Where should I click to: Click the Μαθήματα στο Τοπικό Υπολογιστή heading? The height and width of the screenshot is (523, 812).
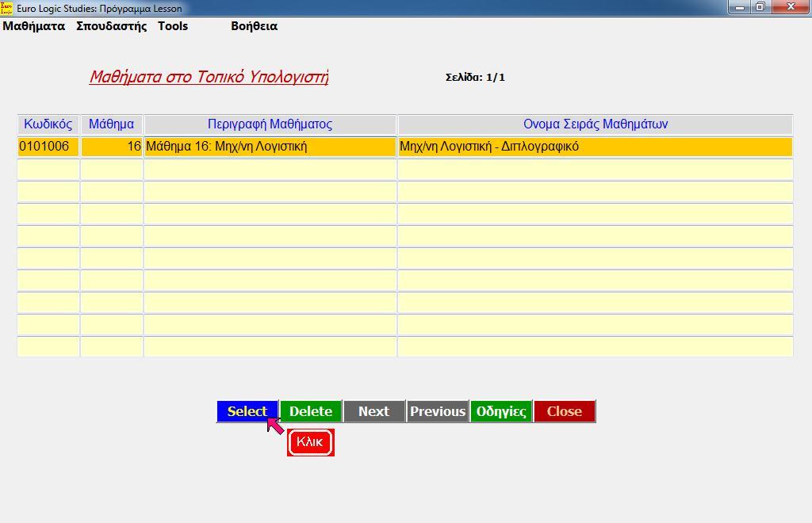209,77
